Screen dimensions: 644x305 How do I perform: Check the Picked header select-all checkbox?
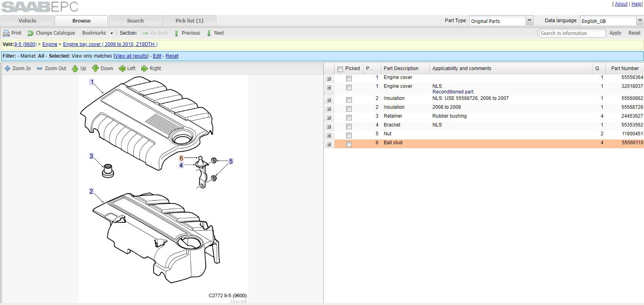(340, 69)
